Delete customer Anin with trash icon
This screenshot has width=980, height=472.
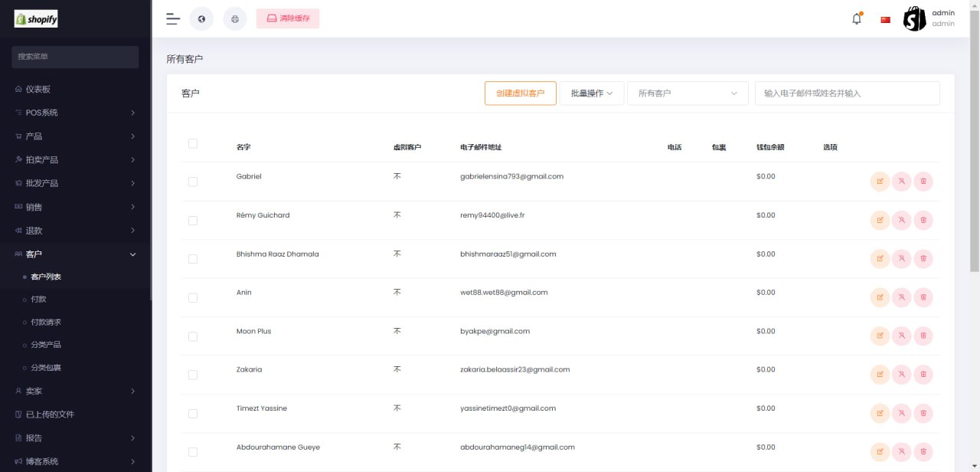(x=923, y=297)
